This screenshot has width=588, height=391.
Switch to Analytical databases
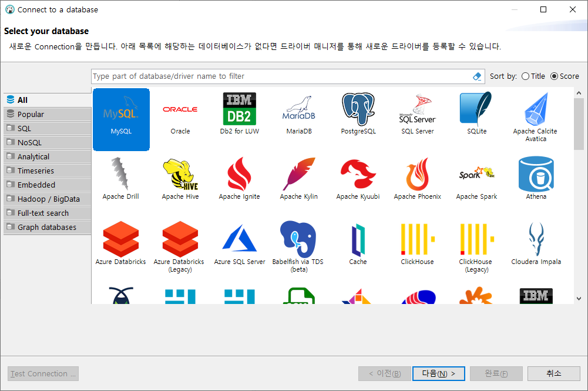pos(47,156)
